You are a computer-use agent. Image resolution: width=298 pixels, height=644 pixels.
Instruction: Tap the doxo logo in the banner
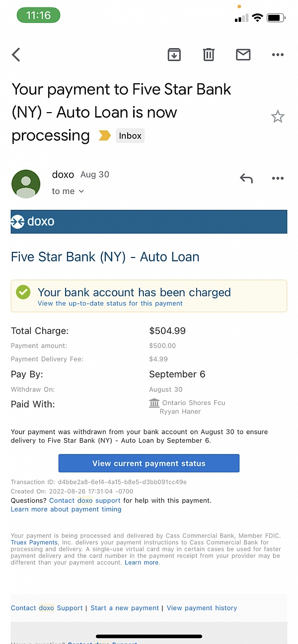(x=33, y=221)
